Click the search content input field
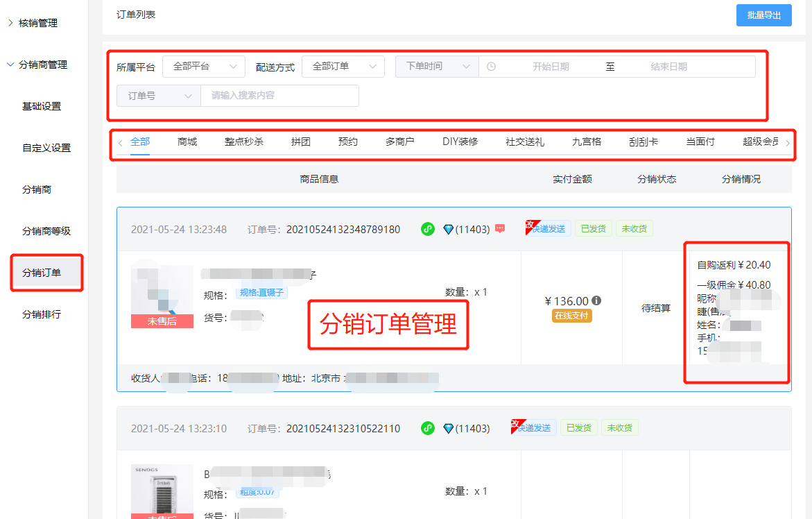Viewport: 812px width, 519px height. pos(279,96)
